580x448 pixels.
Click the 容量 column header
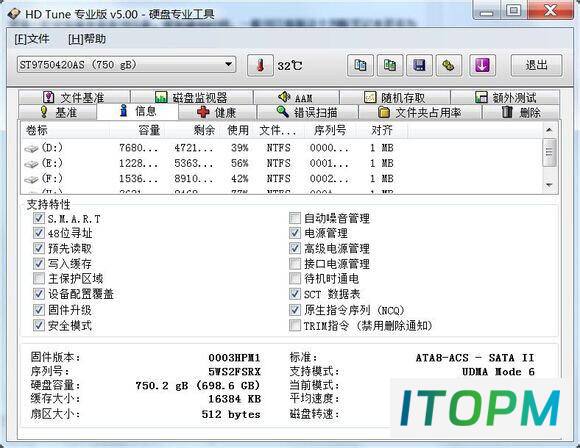[x=138, y=130]
